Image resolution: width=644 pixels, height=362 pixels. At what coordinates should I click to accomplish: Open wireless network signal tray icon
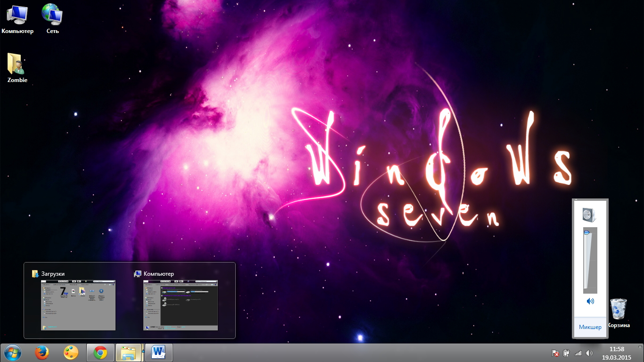[x=578, y=353]
